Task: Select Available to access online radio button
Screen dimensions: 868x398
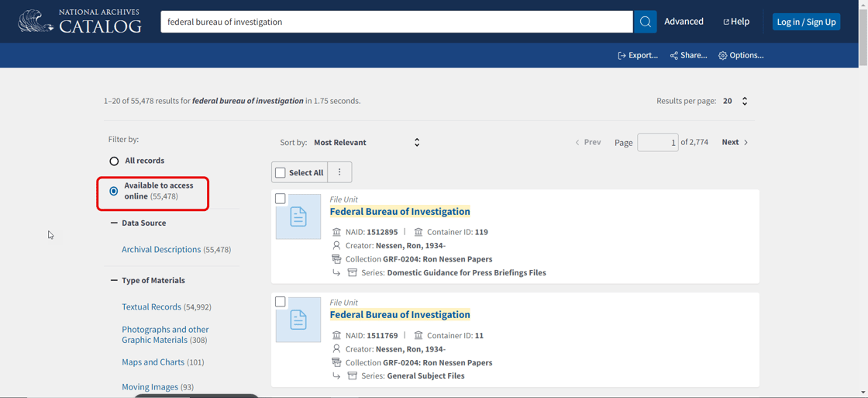Action: (x=114, y=191)
